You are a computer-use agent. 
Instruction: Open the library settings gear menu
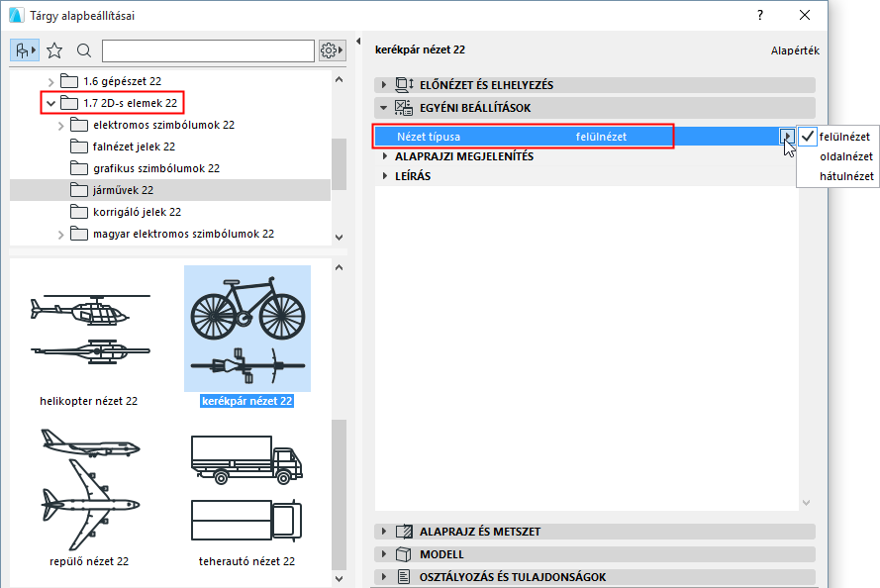(x=332, y=51)
